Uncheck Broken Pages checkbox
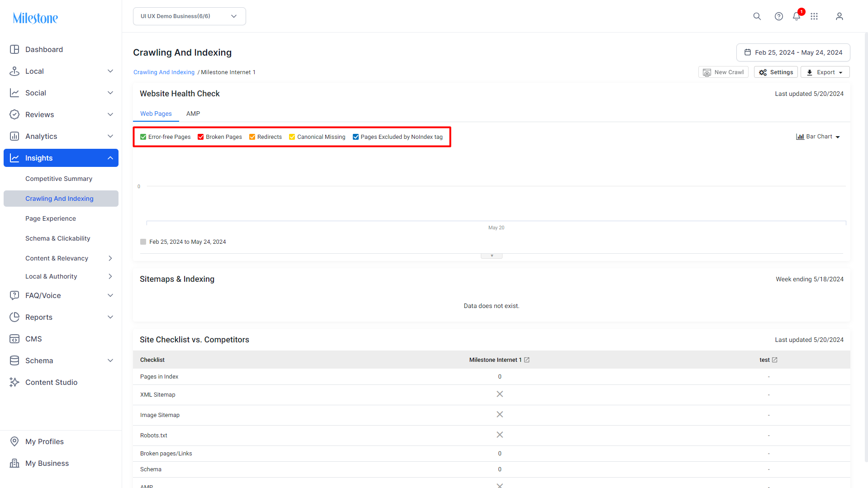The width and height of the screenshot is (868, 488). pyautogui.click(x=200, y=137)
